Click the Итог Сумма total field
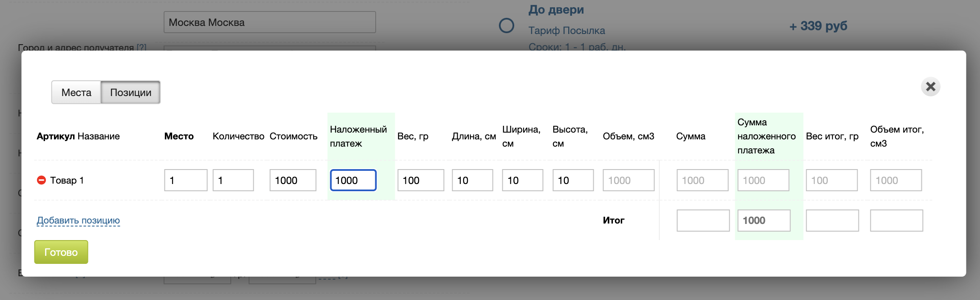This screenshot has height=300, width=980. pyautogui.click(x=703, y=221)
